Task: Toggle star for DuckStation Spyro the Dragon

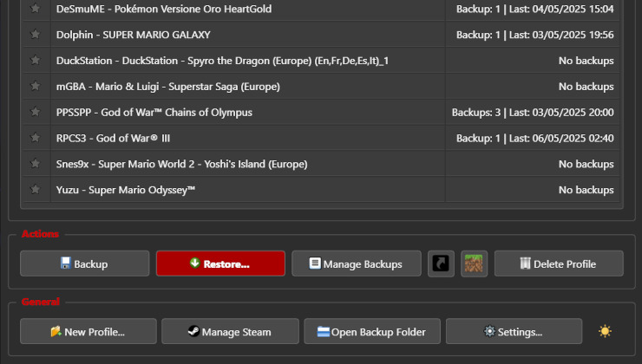Action: (x=35, y=61)
